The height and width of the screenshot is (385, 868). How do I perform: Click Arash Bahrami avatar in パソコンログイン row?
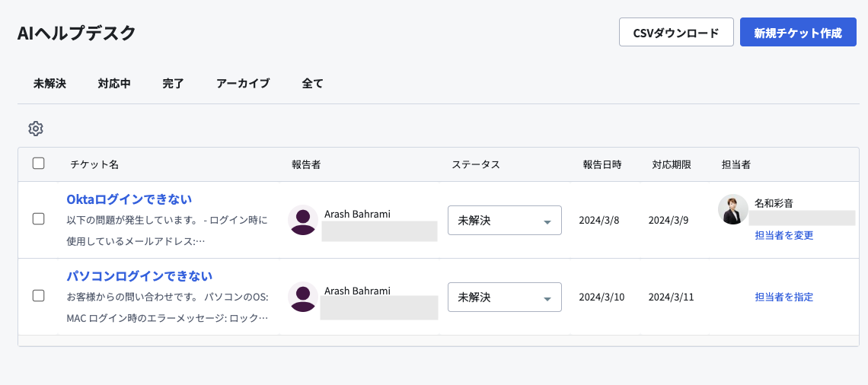303,297
